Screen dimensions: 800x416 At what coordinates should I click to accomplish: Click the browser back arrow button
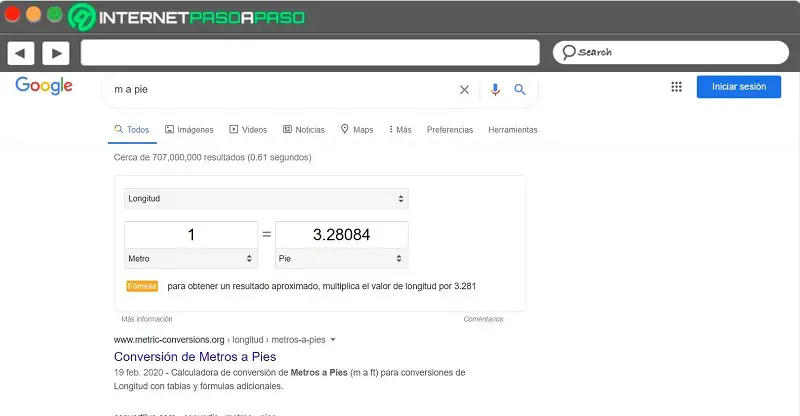click(21, 53)
